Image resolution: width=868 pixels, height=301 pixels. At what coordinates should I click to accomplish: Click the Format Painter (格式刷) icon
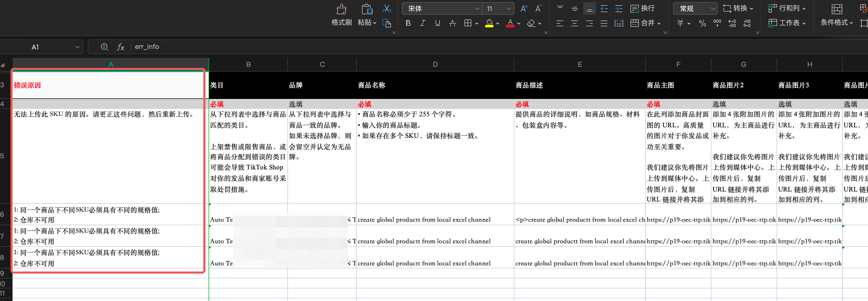coord(342,9)
